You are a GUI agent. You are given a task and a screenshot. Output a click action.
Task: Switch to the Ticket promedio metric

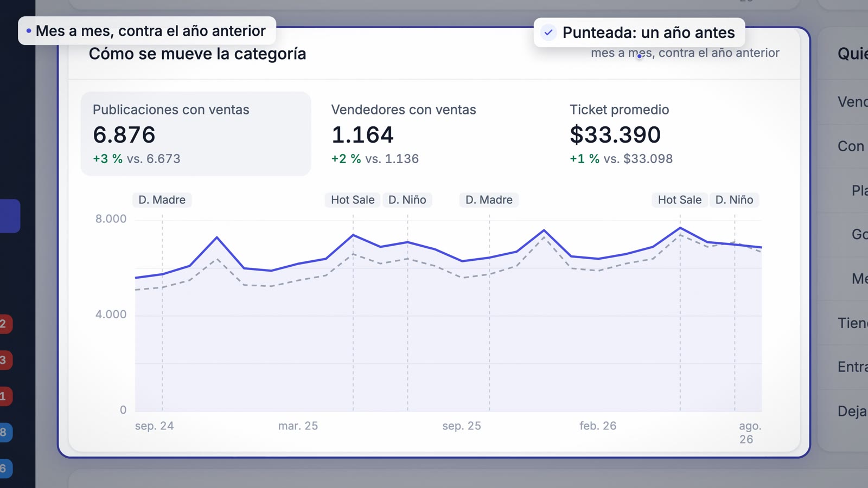(x=673, y=133)
